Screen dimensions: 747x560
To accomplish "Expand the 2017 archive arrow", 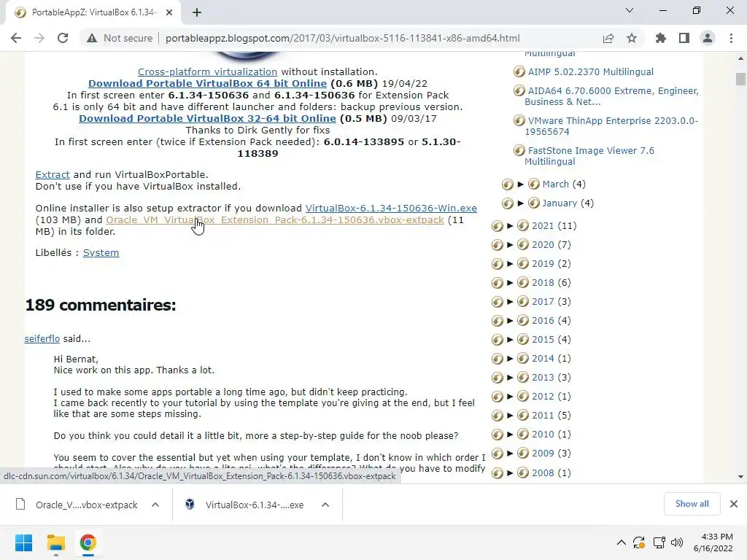I will coord(510,302).
